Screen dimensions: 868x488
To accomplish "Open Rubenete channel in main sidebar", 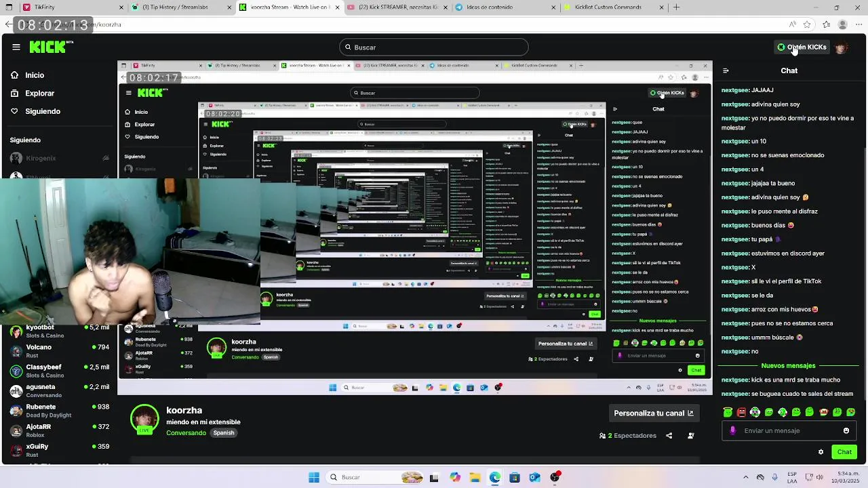I will (60, 411).
